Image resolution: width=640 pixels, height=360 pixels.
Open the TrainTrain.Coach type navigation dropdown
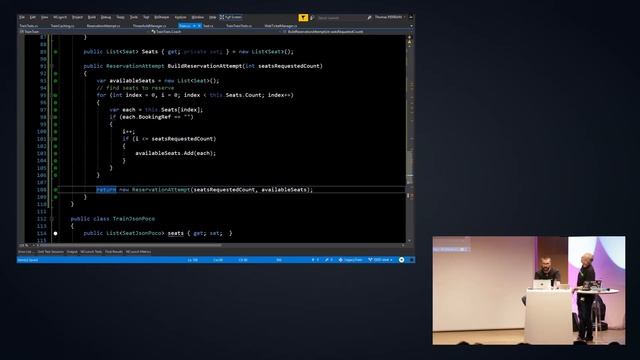point(216,31)
